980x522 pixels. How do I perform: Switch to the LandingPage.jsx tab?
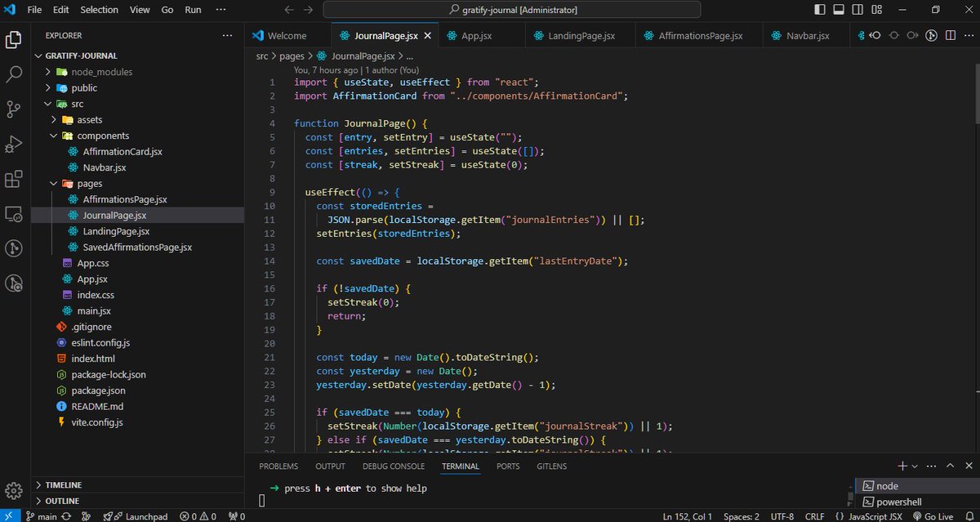[x=581, y=36]
